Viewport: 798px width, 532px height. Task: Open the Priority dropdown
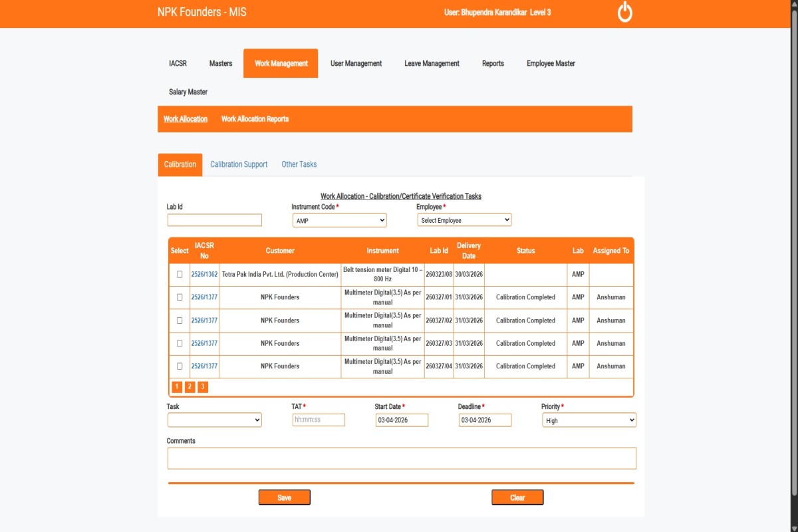[x=589, y=420]
